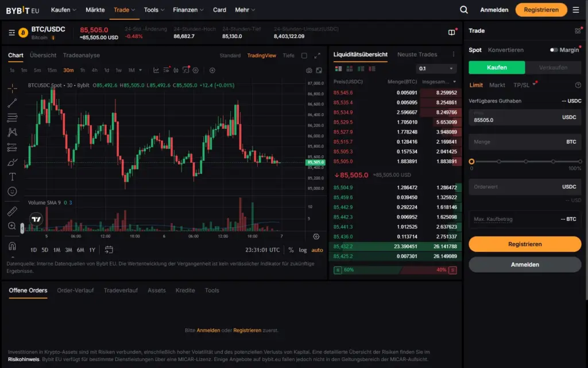This screenshot has height=368, width=588.
Task: Toggle the magnet snap tool
Action: (x=12, y=246)
